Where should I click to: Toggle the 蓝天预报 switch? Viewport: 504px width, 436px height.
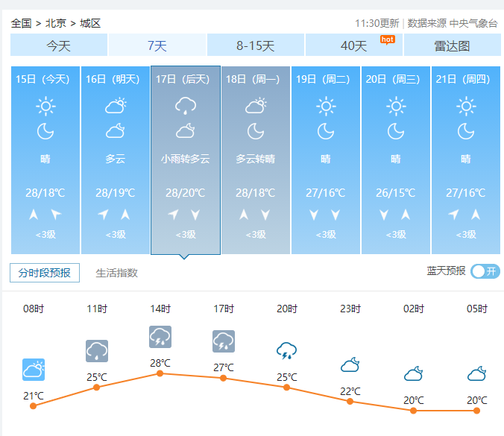(485, 271)
